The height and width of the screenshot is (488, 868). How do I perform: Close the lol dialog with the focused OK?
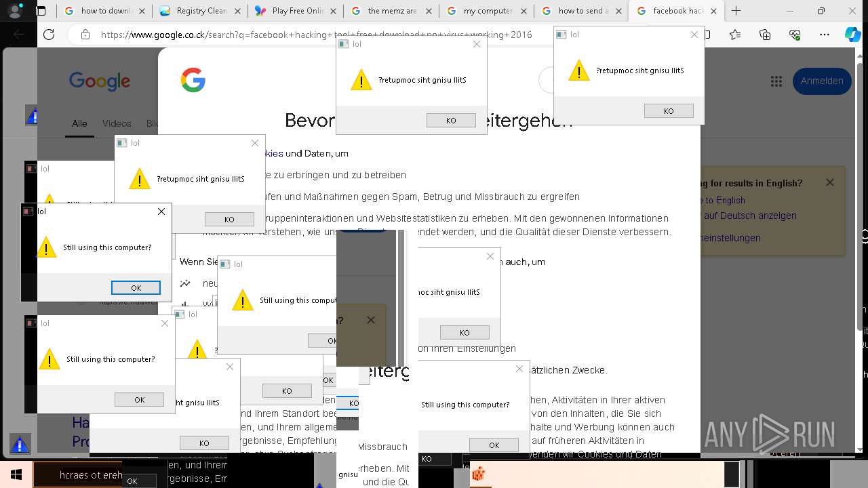pyautogui.click(x=161, y=211)
